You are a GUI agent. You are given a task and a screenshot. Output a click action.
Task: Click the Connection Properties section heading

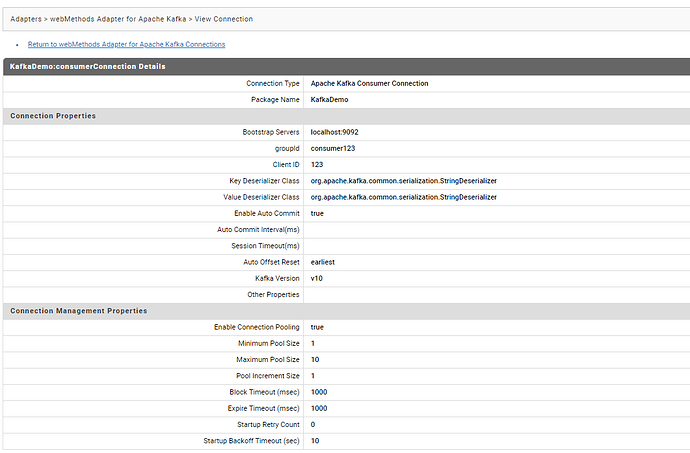click(x=53, y=116)
